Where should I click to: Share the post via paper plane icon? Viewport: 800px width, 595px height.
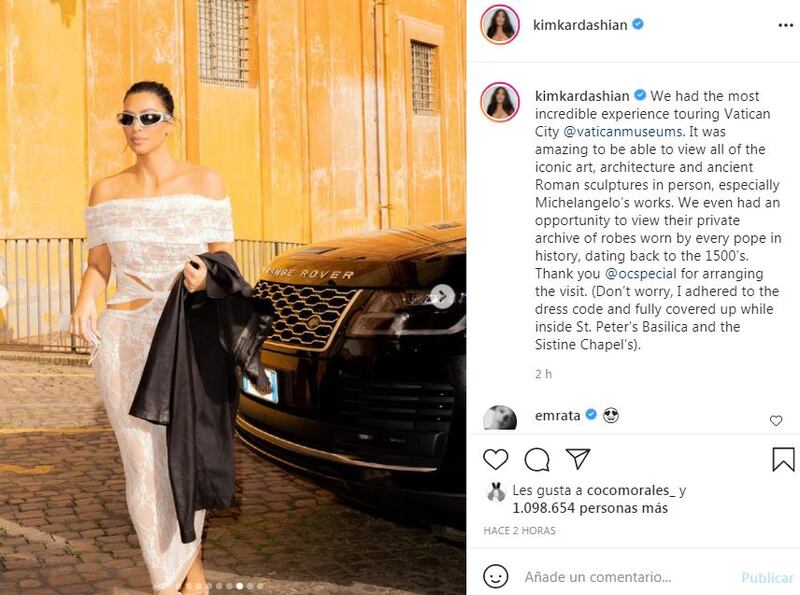click(x=578, y=459)
